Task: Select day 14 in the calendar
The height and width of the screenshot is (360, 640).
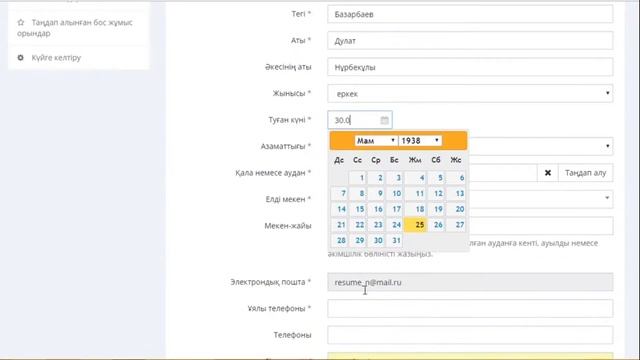Action: (339, 209)
